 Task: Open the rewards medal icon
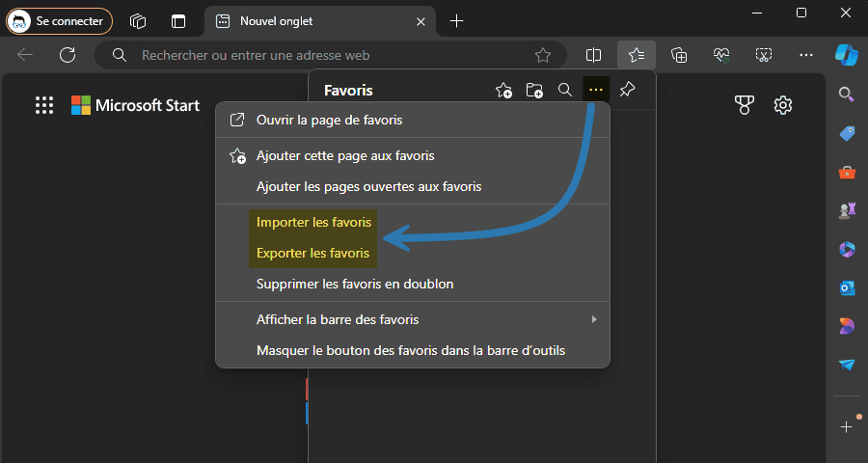744,105
